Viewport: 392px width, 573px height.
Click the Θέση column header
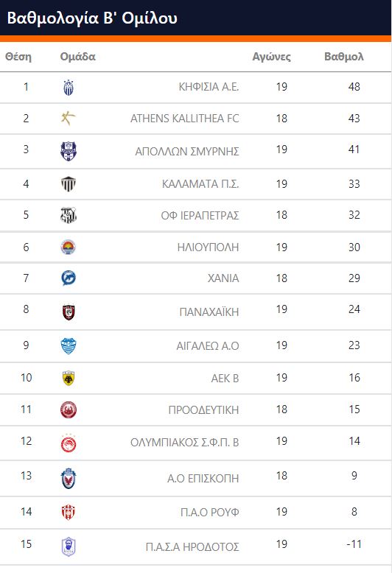click(18, 57)
